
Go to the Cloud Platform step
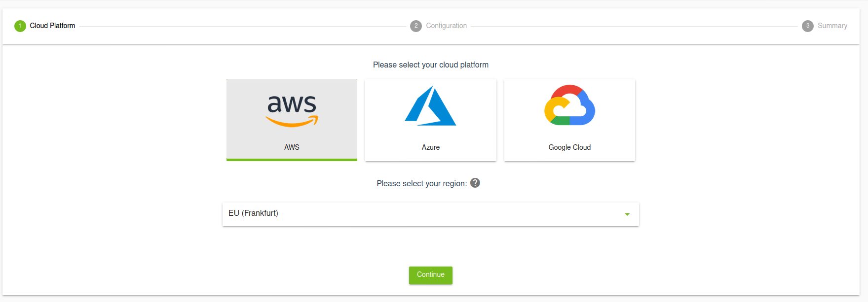[45, 26]
